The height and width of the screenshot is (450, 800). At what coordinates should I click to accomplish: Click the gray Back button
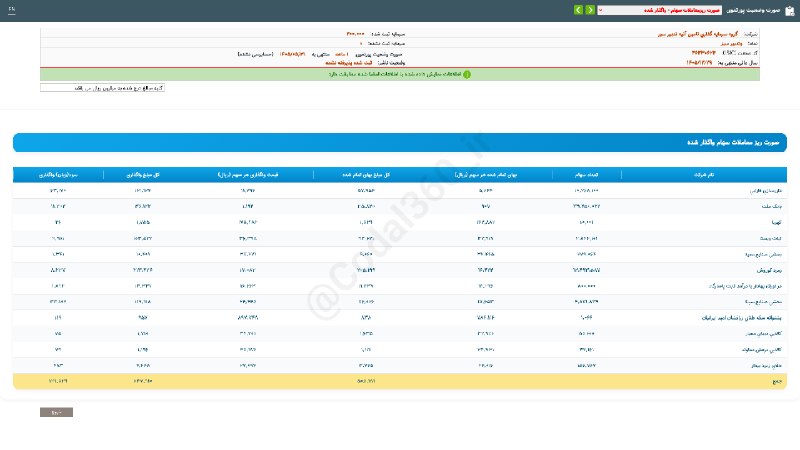(57, 412)
